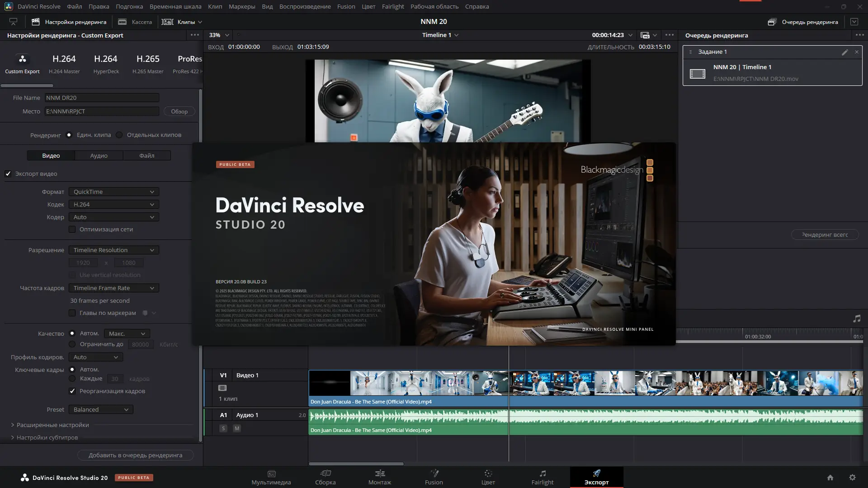Switch to the Цвет page
This screenshot has width=868, height=488.
488,477
